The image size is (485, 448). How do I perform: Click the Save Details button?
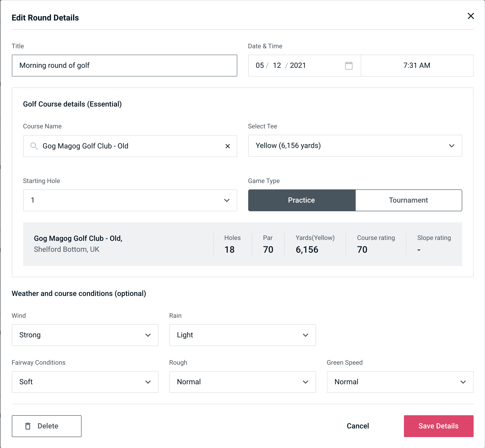(438, 426)
